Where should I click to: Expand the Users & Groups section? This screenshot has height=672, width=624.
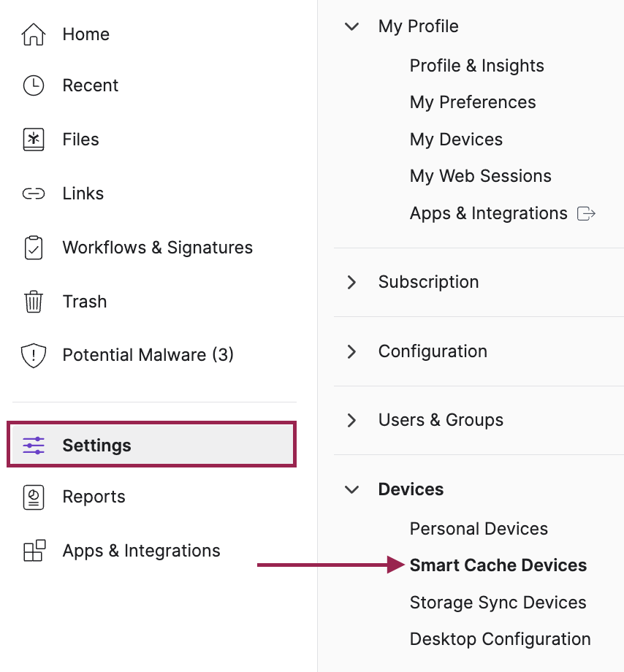point(352,420)
